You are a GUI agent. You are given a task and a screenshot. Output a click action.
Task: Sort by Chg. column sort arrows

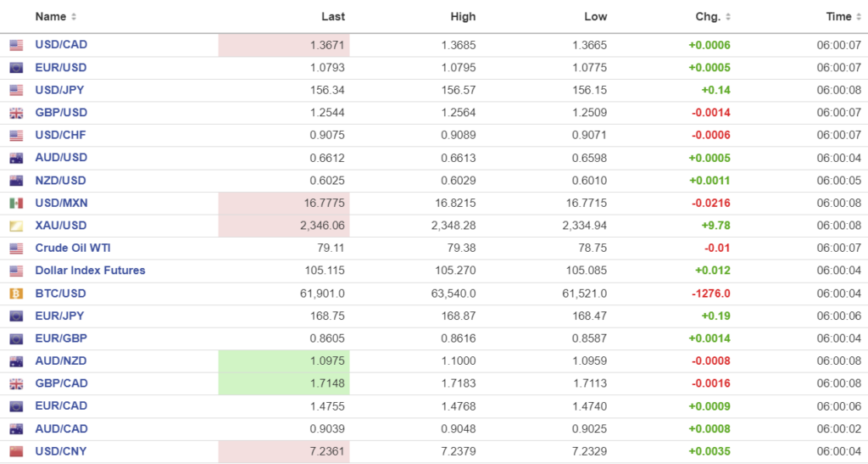[728, 17]
